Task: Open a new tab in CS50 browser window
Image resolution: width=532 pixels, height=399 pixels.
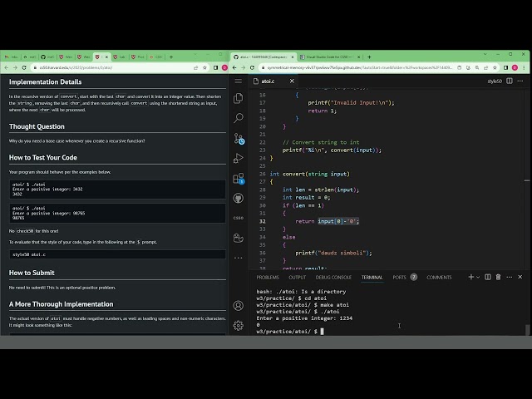Action: [x=171, y=57]
